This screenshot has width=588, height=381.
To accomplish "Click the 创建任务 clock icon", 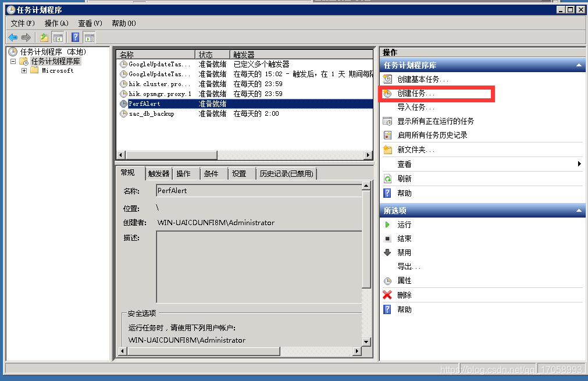I will click(387, 94).
